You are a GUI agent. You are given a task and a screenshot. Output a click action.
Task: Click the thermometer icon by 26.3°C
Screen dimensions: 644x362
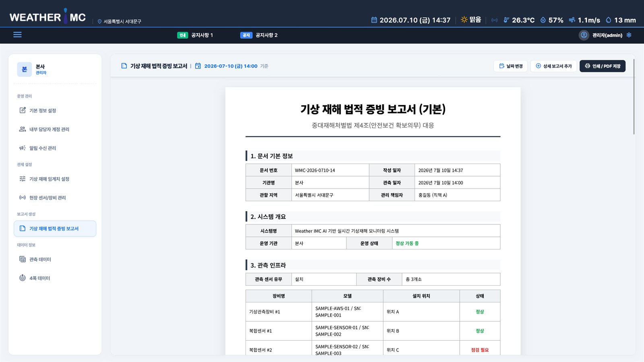[x=506, y=20]
